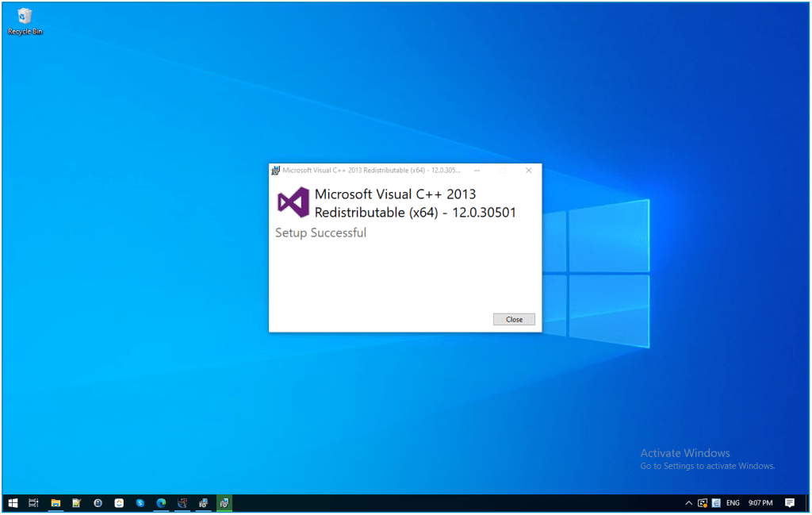Open the installer icon menu in the title bar
This screenshot has width=812, height=515.
click(x=276, y=170)
